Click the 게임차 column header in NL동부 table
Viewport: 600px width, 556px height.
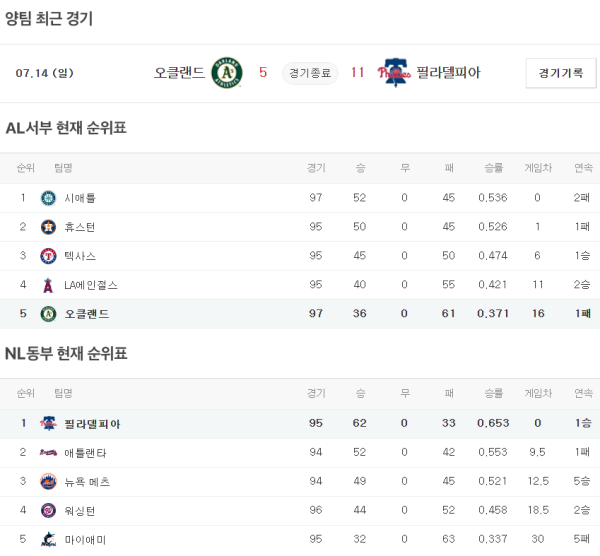pos(538,394)
